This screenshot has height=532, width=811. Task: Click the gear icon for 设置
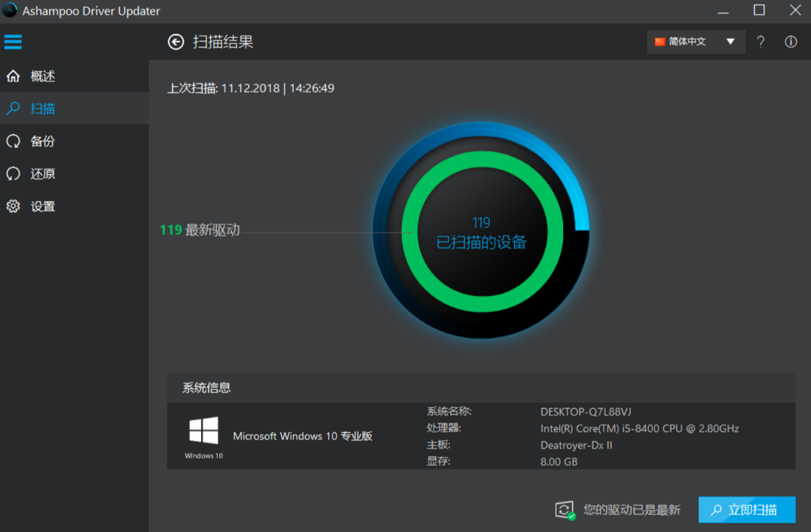coord(13,207)
